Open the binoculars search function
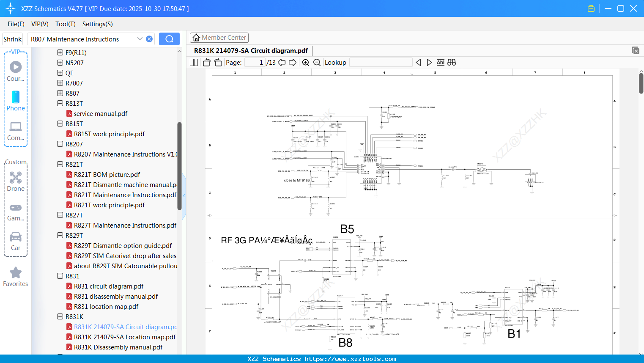Image resolution: width=644 pixels, height=363 pixels. tap(451, 62)
